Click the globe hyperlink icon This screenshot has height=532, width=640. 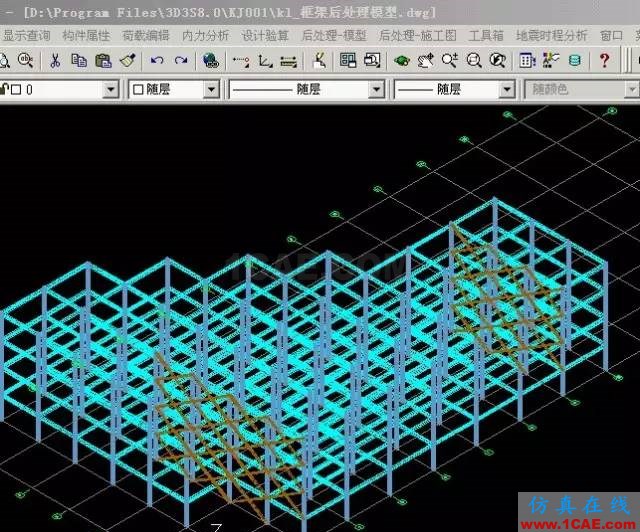[x=211, y=60]
